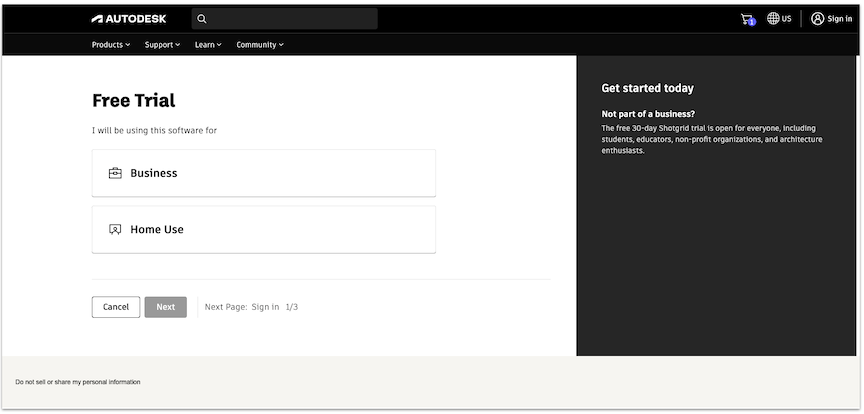
Task: Click 'Next Page: Sign in' text
Action: coord(242,307)
